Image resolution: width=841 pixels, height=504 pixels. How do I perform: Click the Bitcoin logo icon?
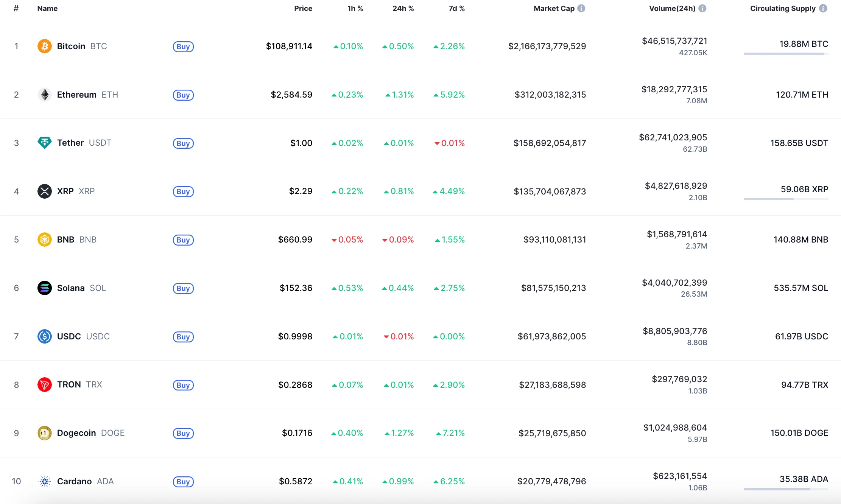point(45,46)
